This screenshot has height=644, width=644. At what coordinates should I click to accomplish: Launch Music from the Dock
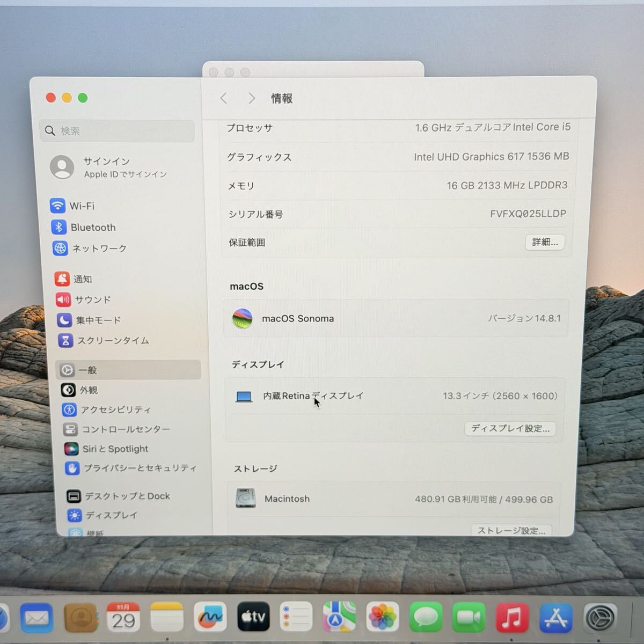tap(512, 618)
